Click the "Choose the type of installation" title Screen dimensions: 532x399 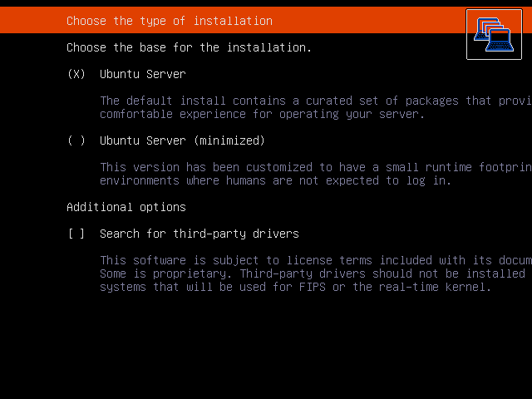[x=169, y=21]
